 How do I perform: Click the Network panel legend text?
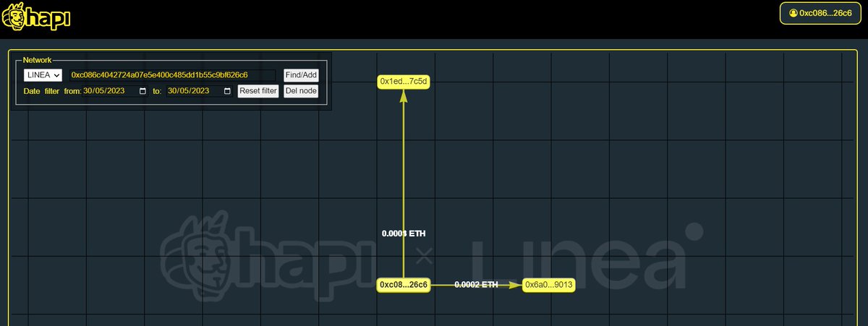click(38, 59)
